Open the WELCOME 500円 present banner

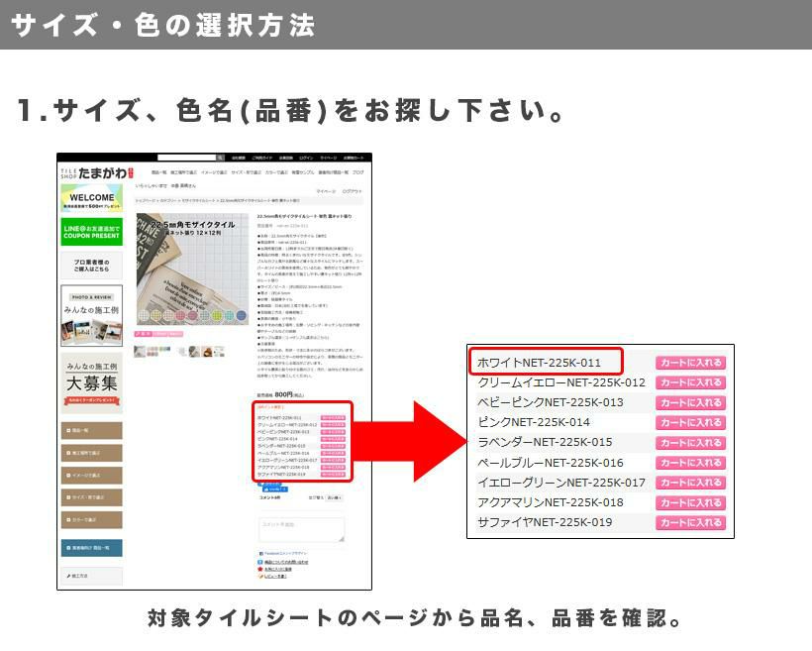[91, 198]
